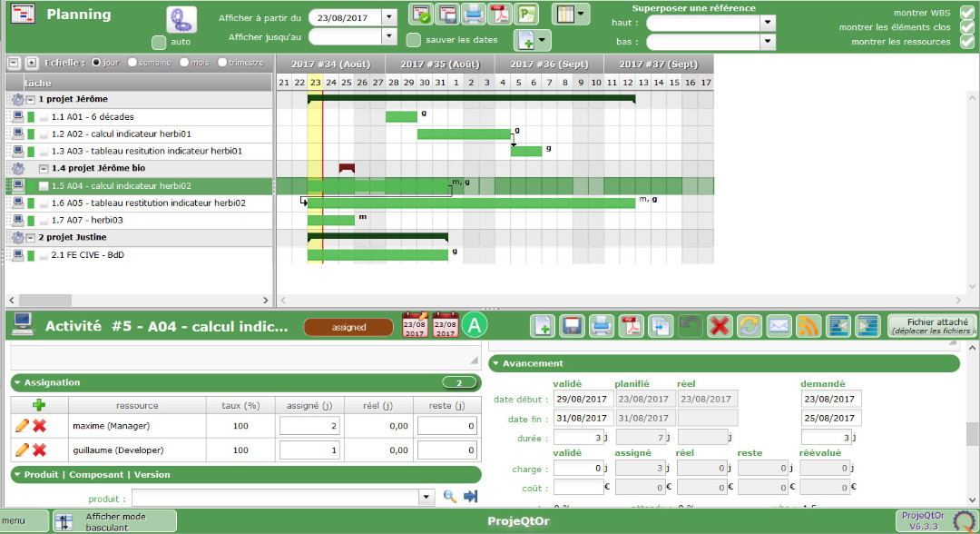Click Afficher mode basculant button

(x=114, y=521)
